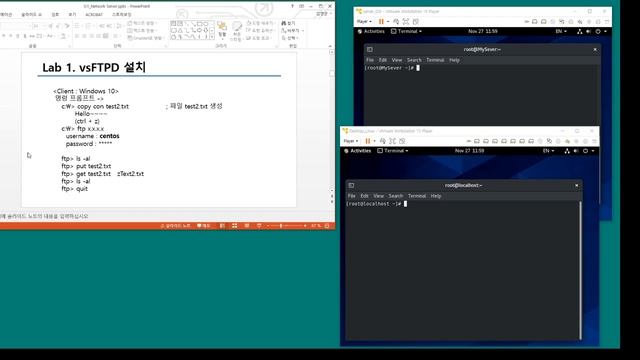Open power options arrow beside pause in top VMware
Viewport: 640px width, 360px height.
pyautogui.click(x=388, y=22)
